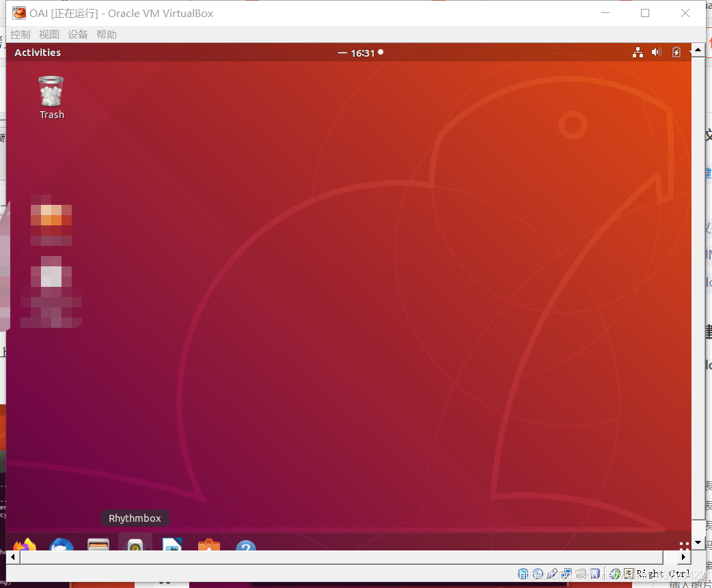
Task: Click the battery icon in top bar
Action: [x=676, y=52]
